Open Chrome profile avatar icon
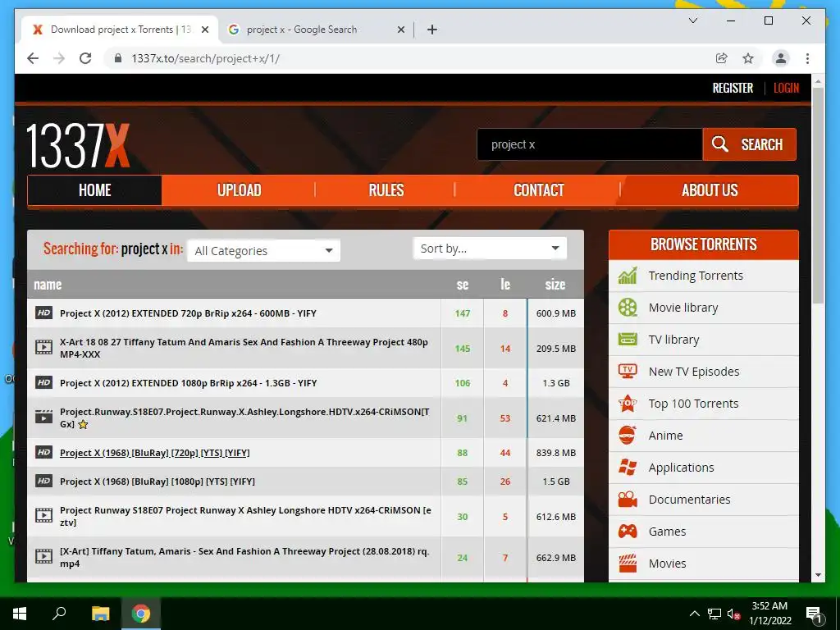The image size is (840, 630). (x=781, y=58)
